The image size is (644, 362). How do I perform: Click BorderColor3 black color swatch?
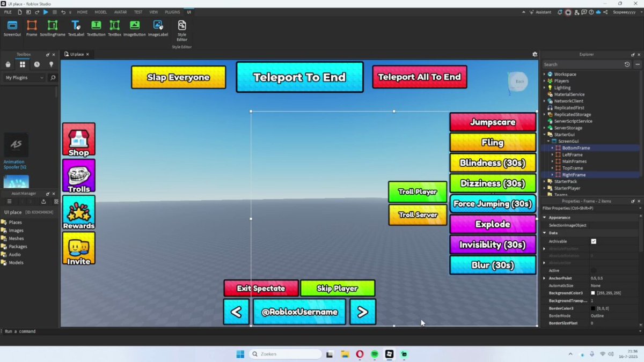593,308
